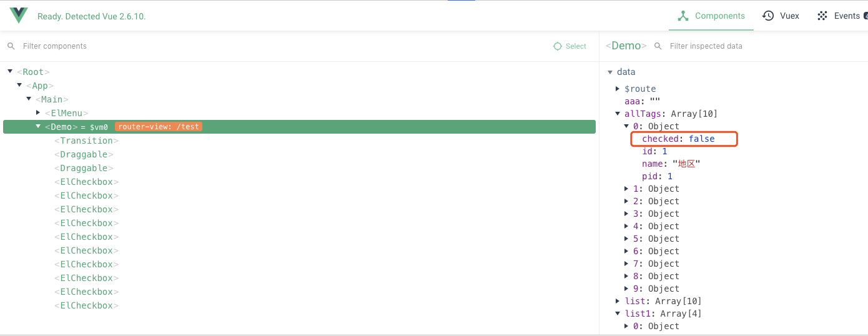868x336 pixels.
Task: Click the Select component button
Action: (570, 46)
